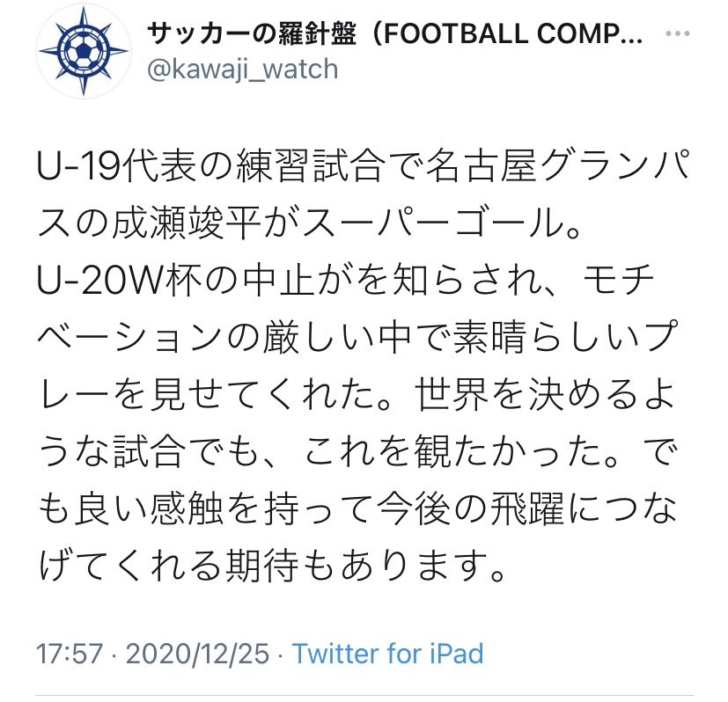The height and width of the screenshot is (702, 728).
Task: Open the three-dot more options menu
Action: [x=678, y=33]
